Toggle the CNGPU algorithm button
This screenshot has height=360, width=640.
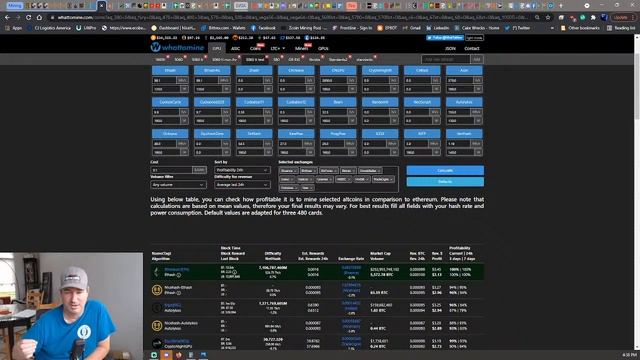click(338, 70)
